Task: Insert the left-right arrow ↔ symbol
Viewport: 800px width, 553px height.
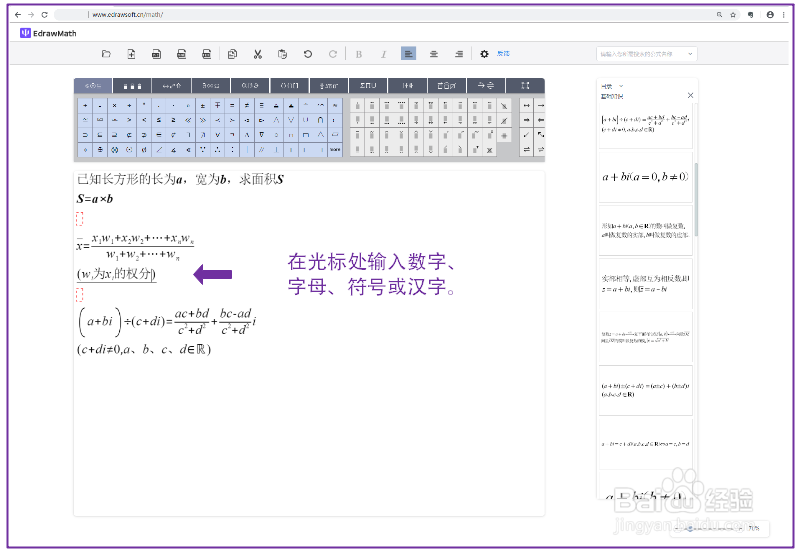Action: [x=527, y=106]
